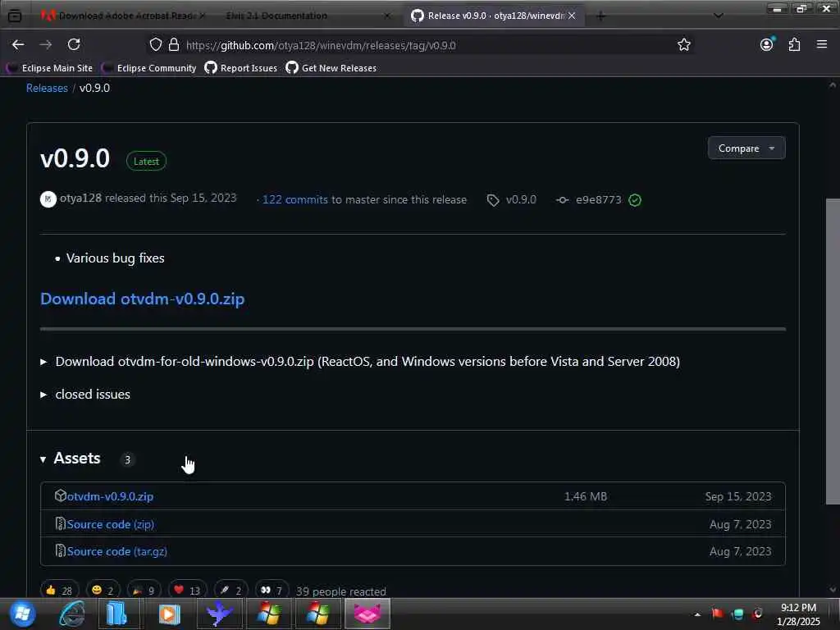React with the heart emoji
This screenshot has width=840, height=630.
coord(187,591)
